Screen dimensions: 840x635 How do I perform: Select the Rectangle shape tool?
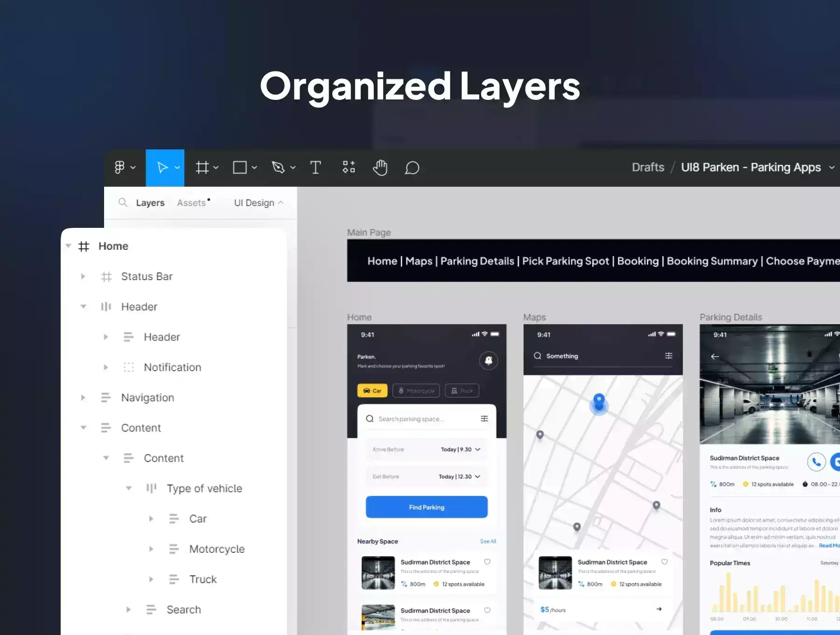click(240, 168)
